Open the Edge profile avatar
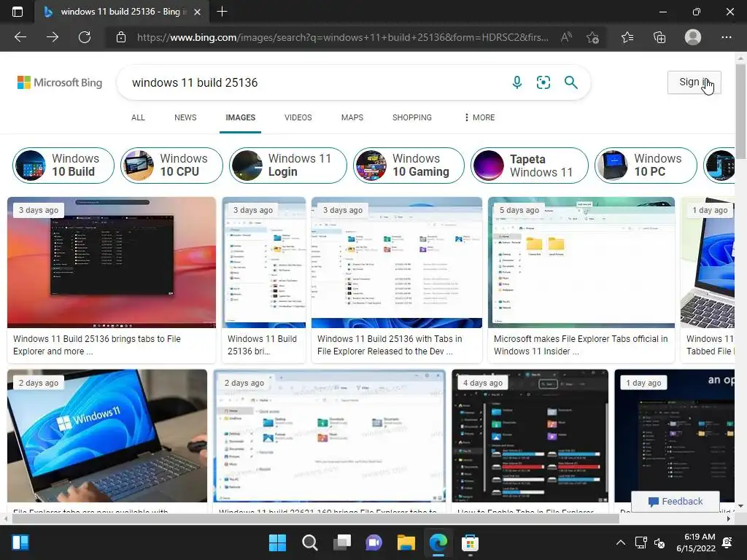This screenshot has width=747, height=560. 693,37
